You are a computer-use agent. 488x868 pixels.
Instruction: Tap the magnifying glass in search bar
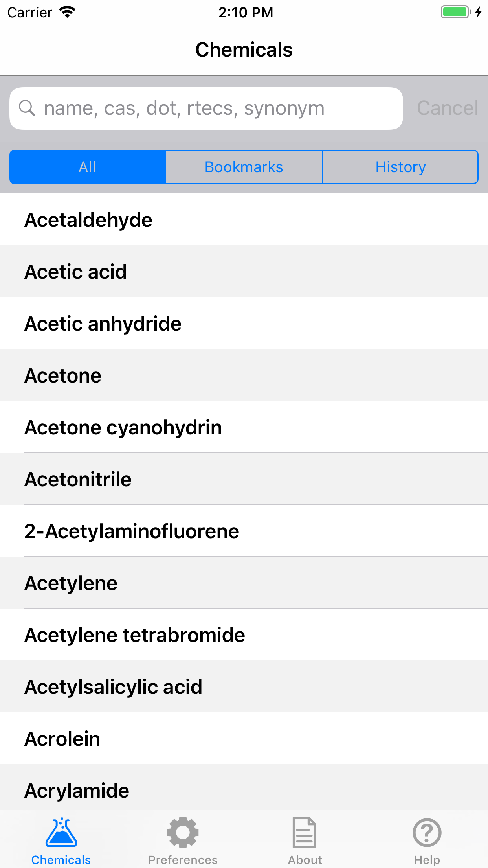(x=27, y=107)
